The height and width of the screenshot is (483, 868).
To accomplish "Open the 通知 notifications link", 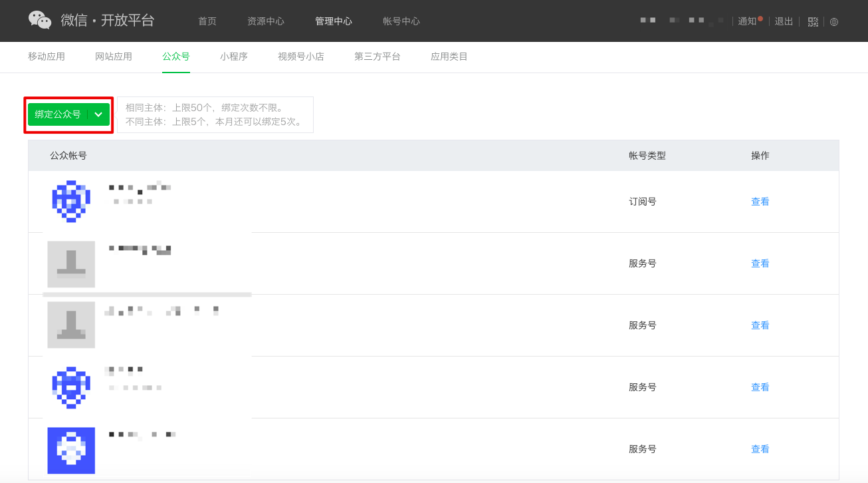I will point(748,21).
